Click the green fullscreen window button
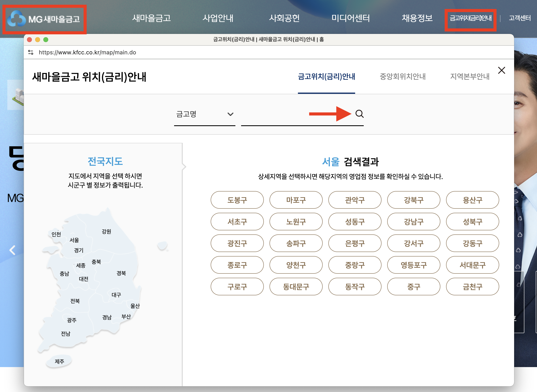Image resolution: width=537 pixels, height=392 pixels. tap(46, 40)
